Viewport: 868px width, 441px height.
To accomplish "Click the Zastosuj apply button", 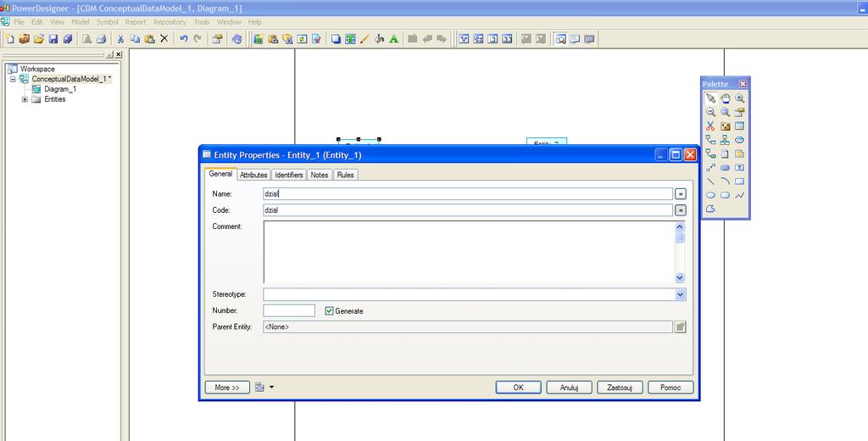I will click(x=620, y=388).
